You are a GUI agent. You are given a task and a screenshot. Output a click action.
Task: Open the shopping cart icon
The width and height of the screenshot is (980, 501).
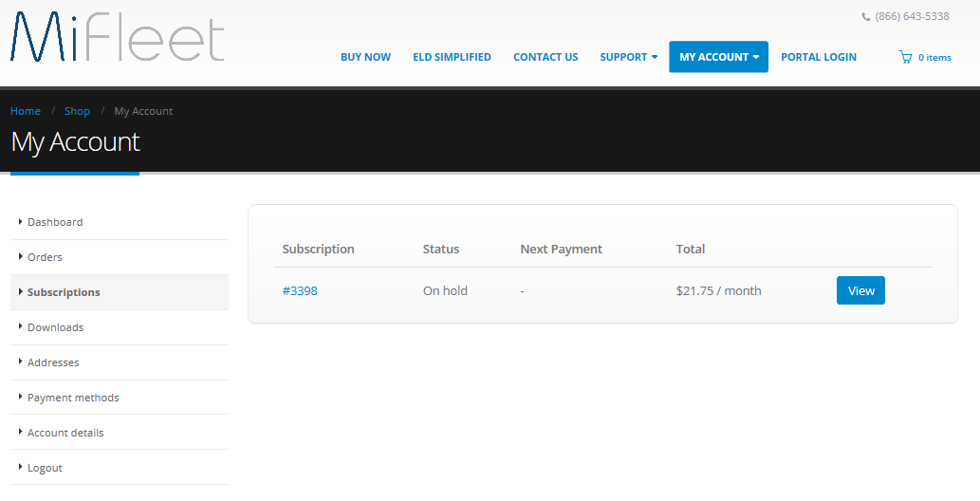point(905,57)
